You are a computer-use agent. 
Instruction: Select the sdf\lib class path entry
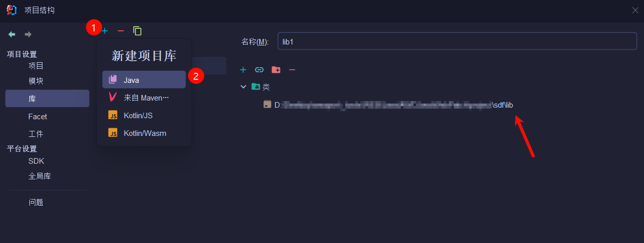(x=389, y=105)
